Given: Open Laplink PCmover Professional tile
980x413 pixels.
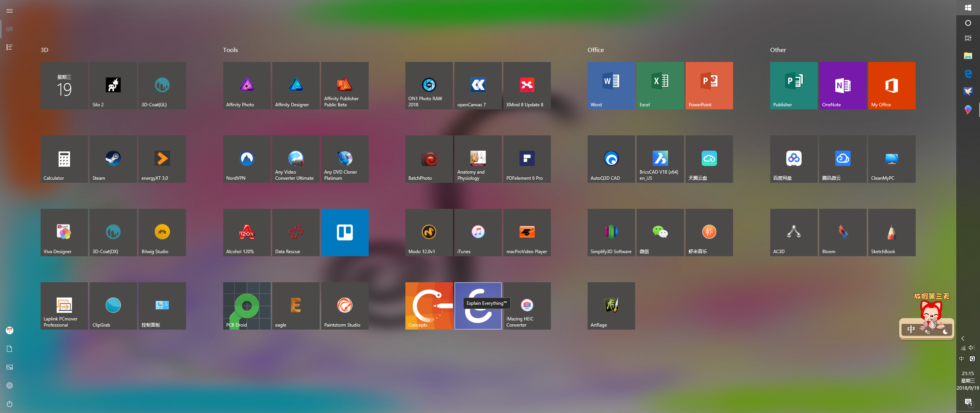Looking at the screenshot, I should click(64, 306).
